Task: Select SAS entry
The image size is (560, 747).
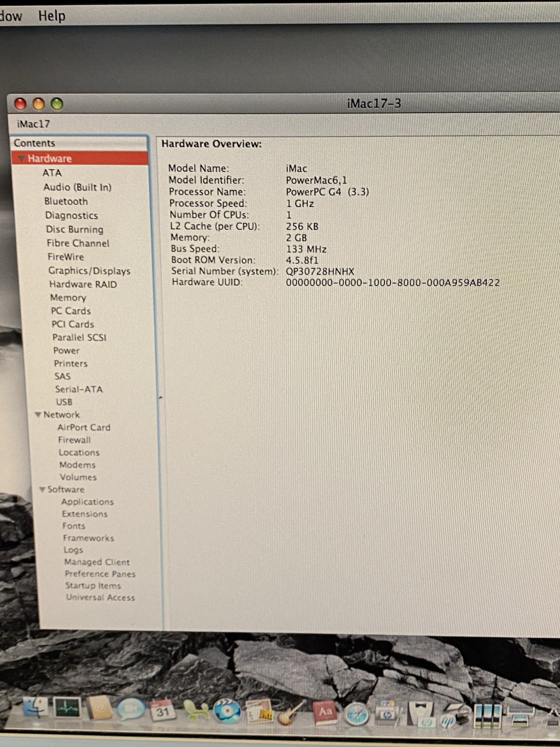Action: pos(63,376)
